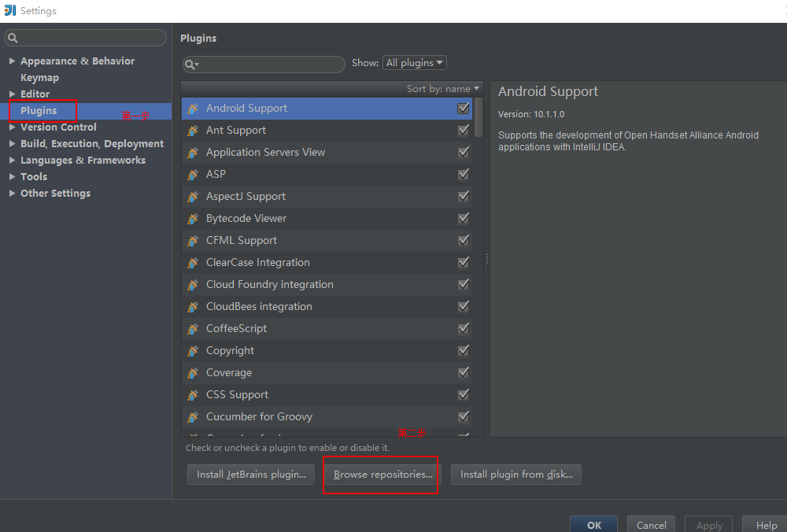787x532 pixels.
Task: Open Version Control settings page
Action: pos(58,127)
